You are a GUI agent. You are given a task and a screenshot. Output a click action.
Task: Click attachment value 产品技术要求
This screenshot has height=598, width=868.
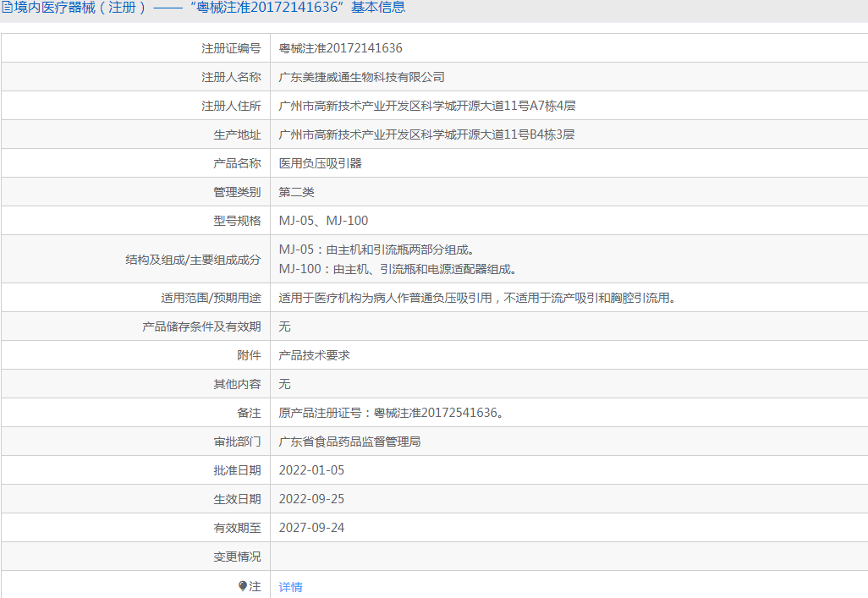click(314, 355)
